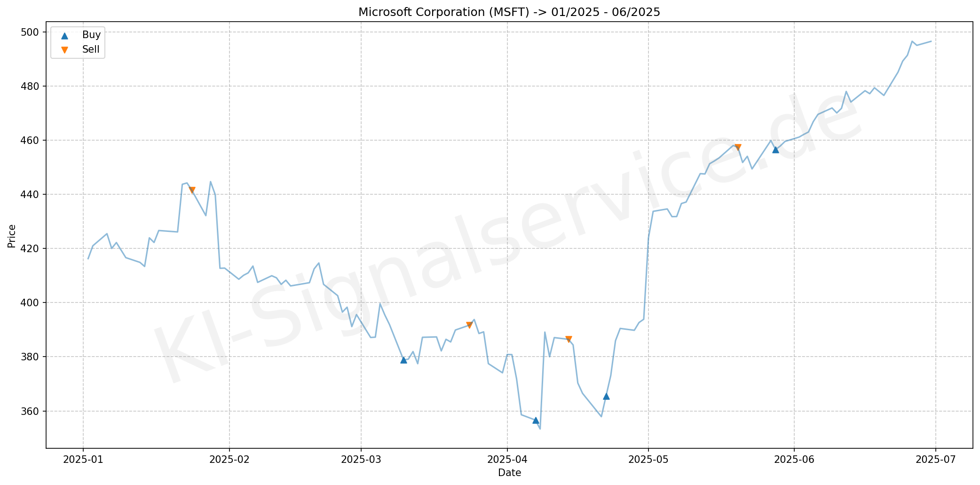This screenshot has width=980, height=485.
Task: Select the buy marker near 365 in late April
Action: coord(606,396)
